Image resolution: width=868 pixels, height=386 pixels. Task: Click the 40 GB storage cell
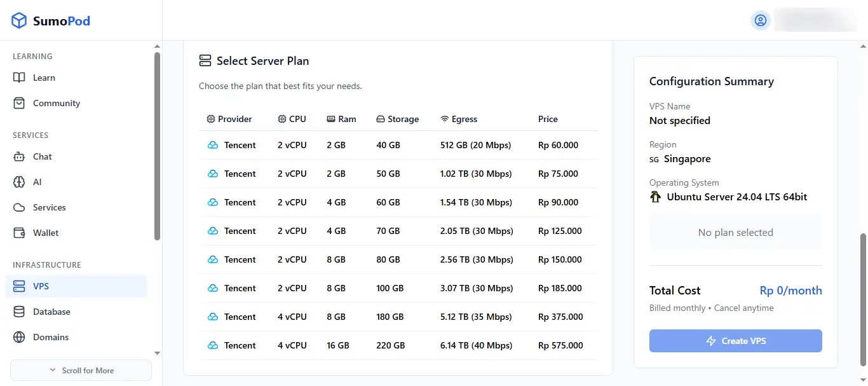388,145
